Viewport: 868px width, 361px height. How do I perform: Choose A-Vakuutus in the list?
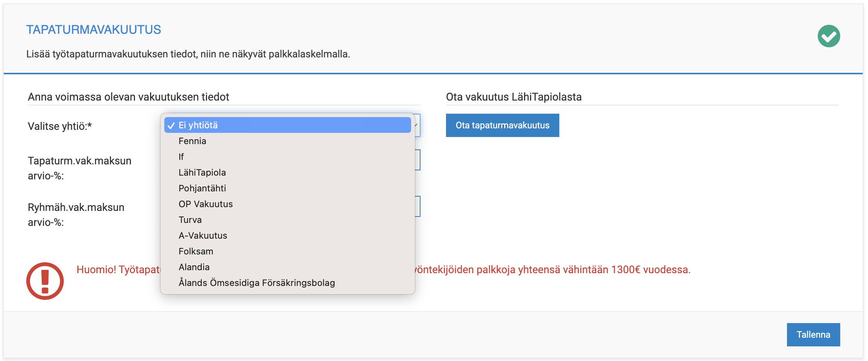click(x=203, y=236)
